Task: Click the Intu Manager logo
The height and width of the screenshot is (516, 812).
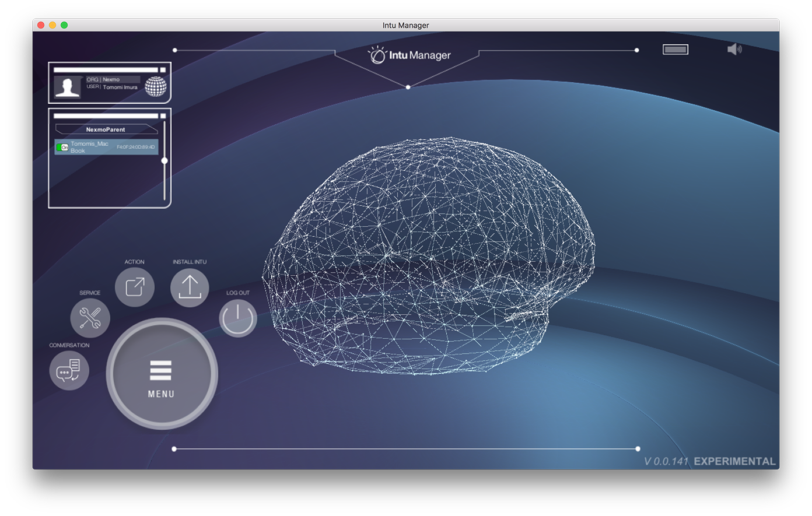Action: click(x=409, y=55)
